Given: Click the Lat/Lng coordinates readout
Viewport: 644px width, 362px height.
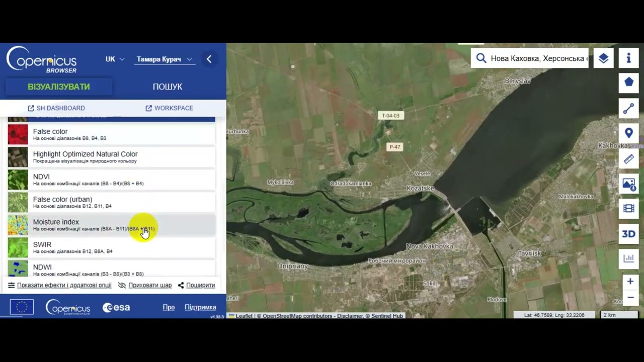Looking at the screenshot, I should [554, 315].
